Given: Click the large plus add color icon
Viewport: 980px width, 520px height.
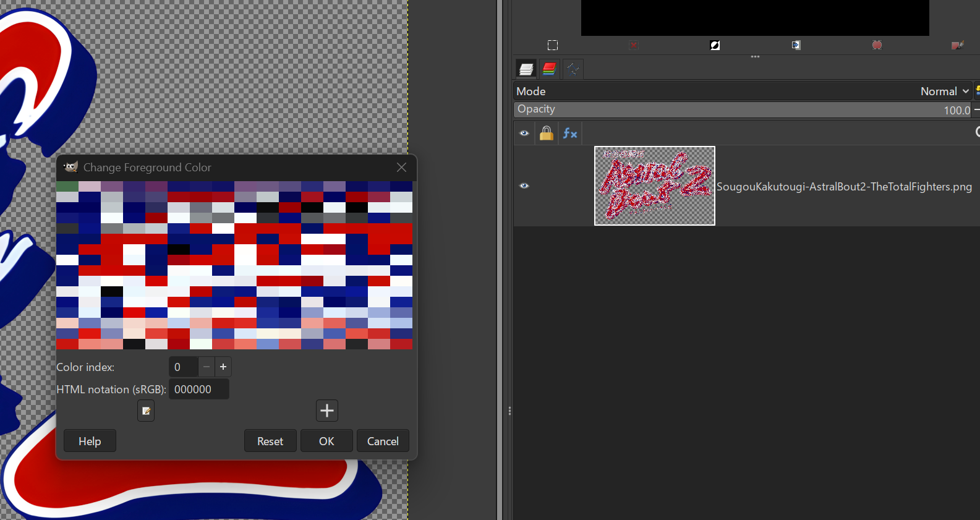Looking at the screenshot, I should point(327,411).
